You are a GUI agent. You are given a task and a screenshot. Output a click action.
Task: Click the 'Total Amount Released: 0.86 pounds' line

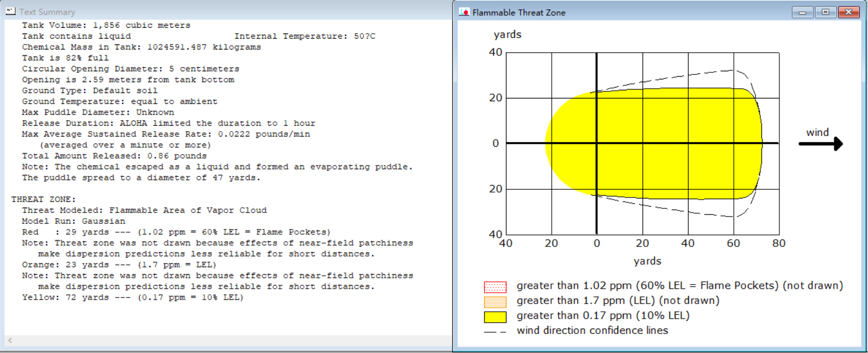click(114, 156)
